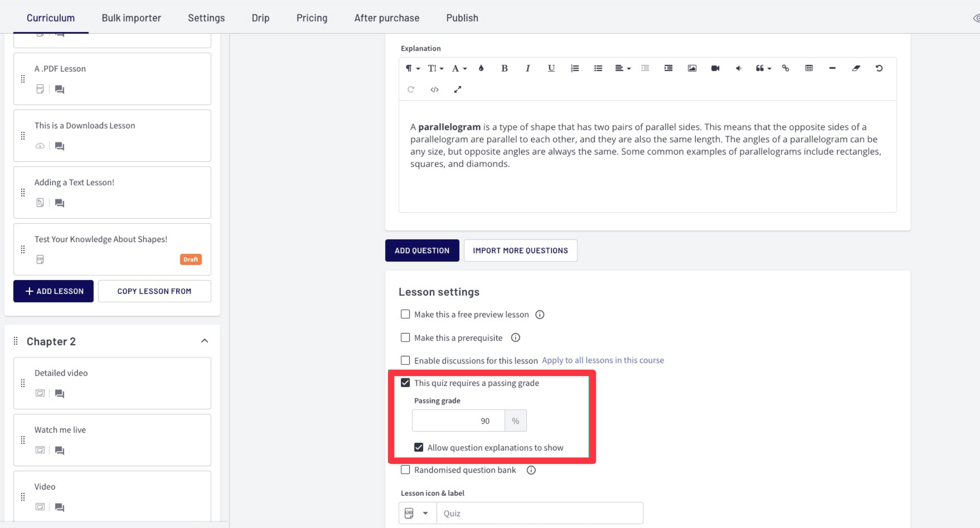
Task: Check Make this a prerequisite
Action: point(405,338)
